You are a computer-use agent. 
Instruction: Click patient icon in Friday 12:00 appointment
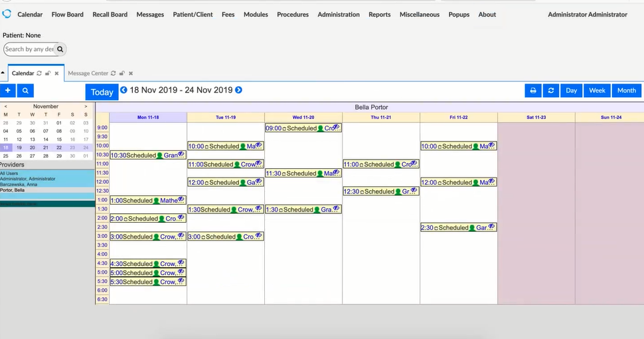[x=476, y=183]
